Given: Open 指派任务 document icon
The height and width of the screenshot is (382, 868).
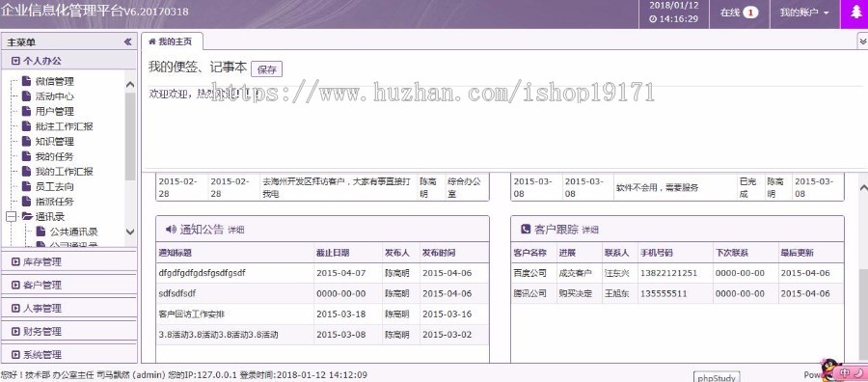Looking at the screenshot, I should point(26,202).
